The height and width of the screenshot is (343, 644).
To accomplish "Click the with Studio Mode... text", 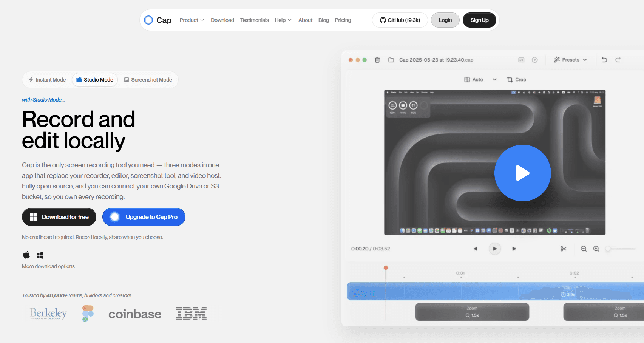I will click(x=43, y=100).
